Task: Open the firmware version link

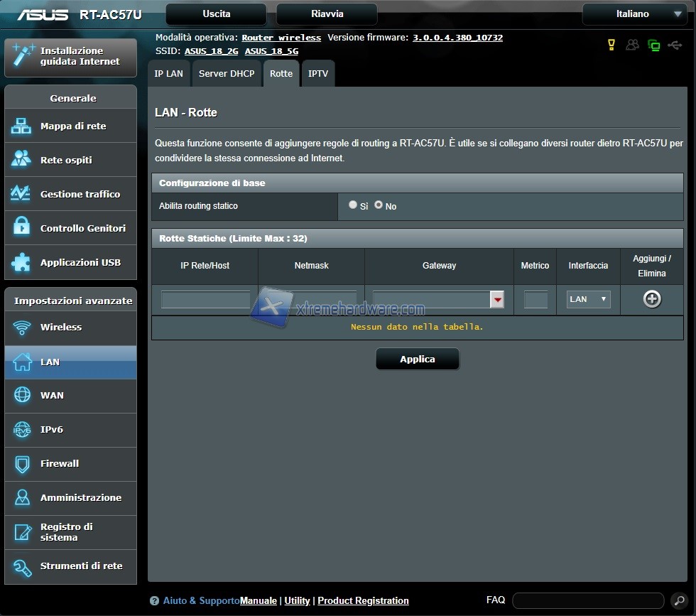Action: click(457, 38)
